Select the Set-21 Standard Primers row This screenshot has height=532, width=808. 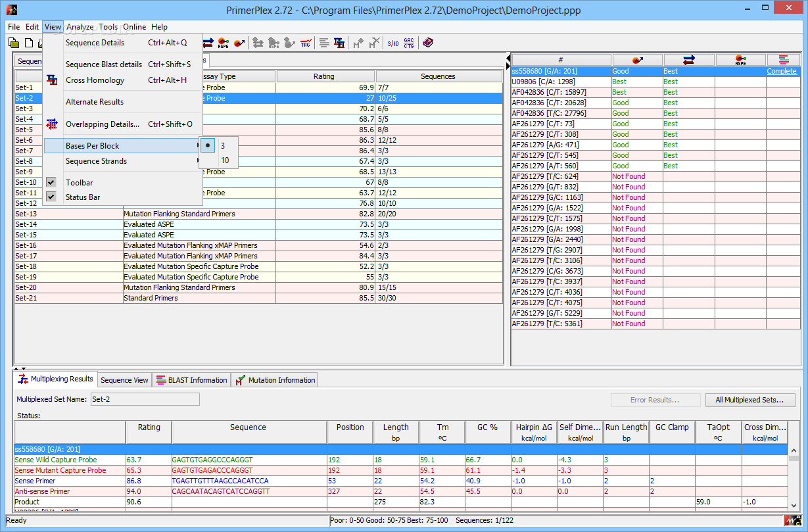tap(258, 298)
